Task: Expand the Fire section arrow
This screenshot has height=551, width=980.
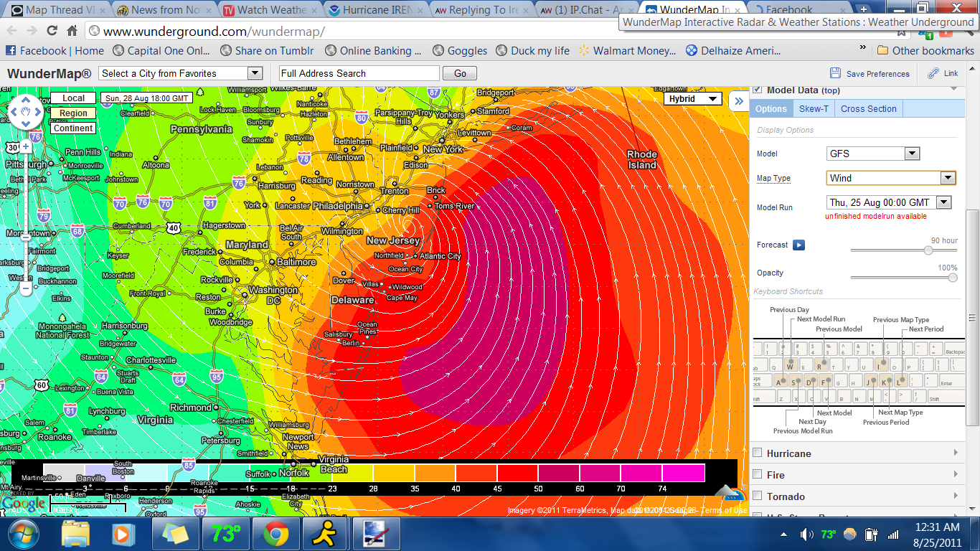Action: click(956, 474)
